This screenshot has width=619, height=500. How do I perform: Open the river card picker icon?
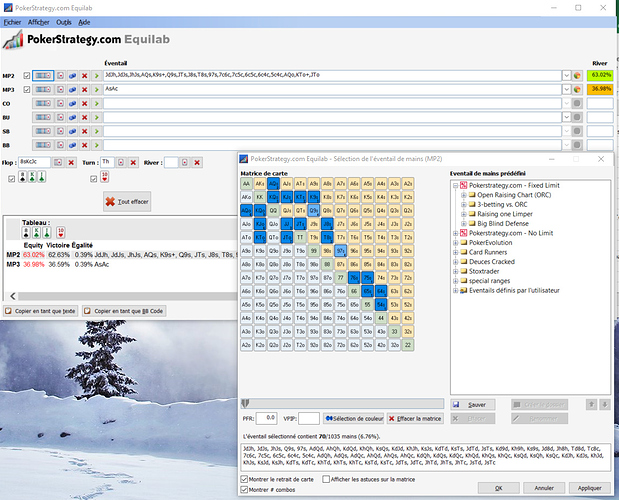(x=184, y=162)
